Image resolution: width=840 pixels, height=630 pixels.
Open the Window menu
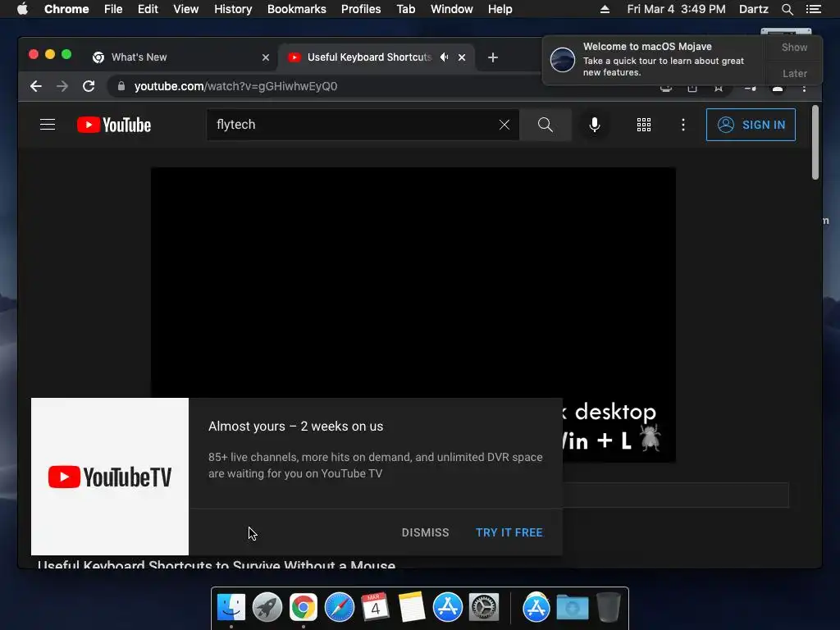click(452, 9)
